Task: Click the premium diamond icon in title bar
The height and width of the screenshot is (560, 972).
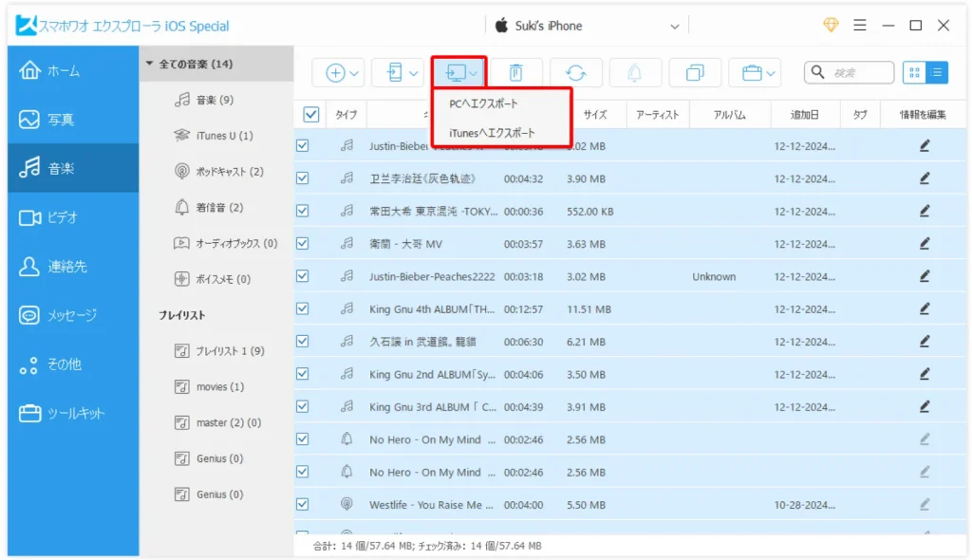Action: click(x=832, y=26)
